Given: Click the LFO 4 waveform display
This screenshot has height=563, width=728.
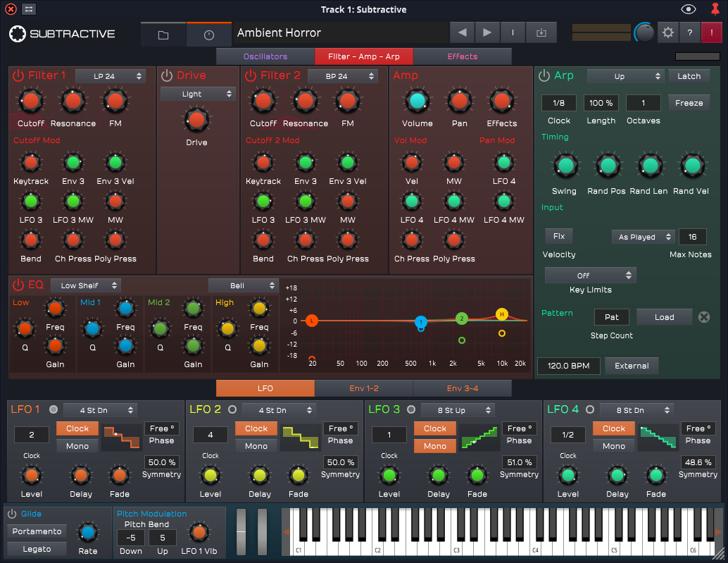Looking at the screenshot, I should click(658, 437).
